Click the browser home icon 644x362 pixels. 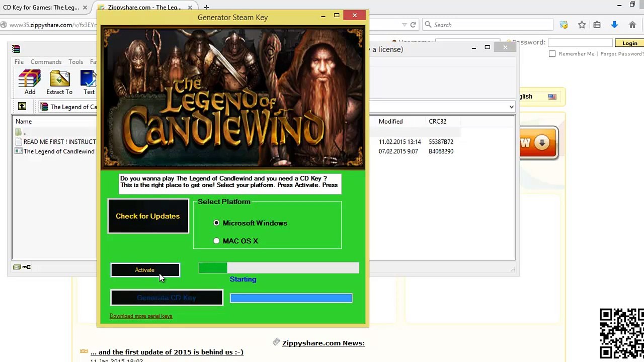[632, 25]
